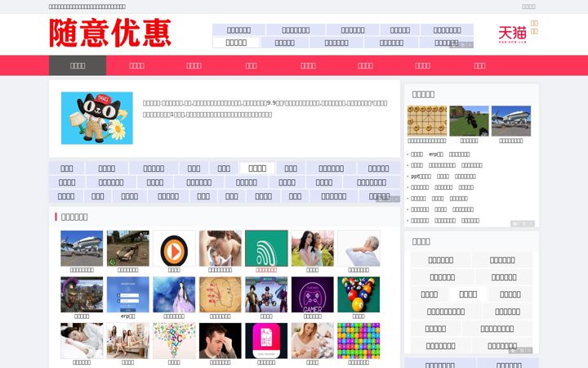Screen dimensions: 588x368
Task: Open the airplane thumbnail in the sidebar panel
Action: click(511, 121)
